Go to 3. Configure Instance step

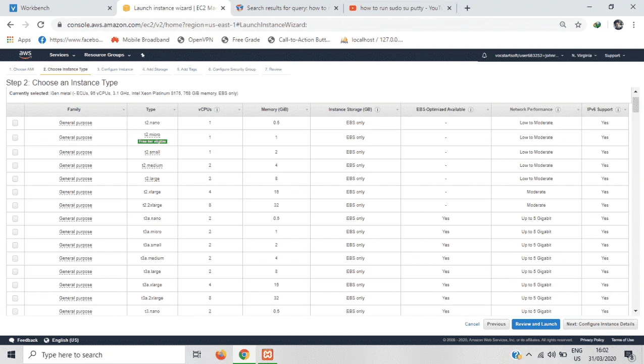pyautogui.click(x=115, y=69)
